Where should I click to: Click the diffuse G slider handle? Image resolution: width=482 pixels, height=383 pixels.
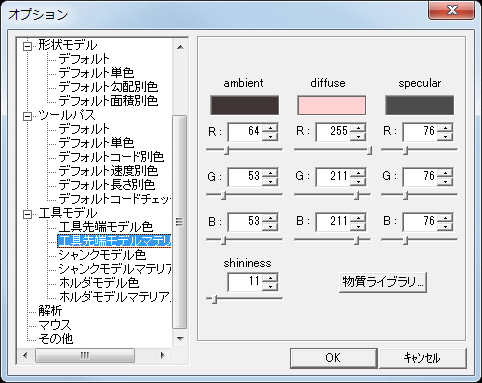coord(357,196)
